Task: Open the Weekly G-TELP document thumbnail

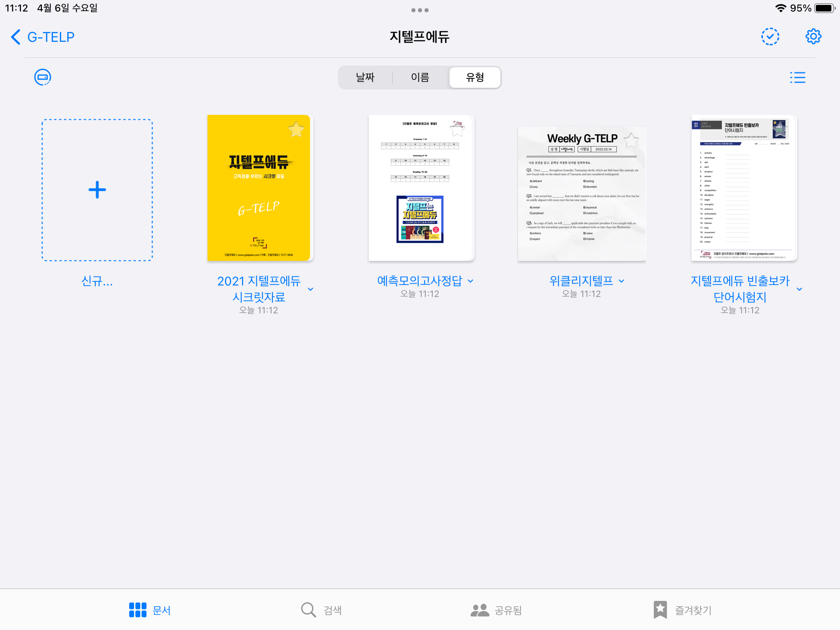Action: pyautogui.click(x=582, y=194)
